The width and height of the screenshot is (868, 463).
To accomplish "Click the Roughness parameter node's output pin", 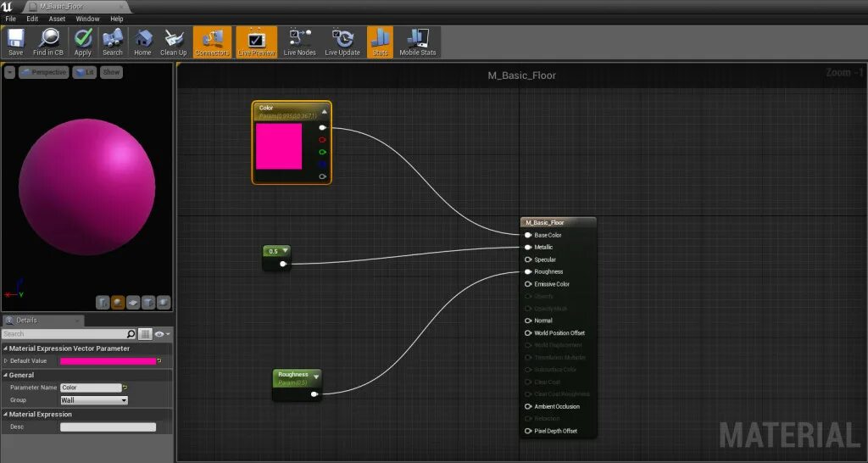I will (314, 394).
